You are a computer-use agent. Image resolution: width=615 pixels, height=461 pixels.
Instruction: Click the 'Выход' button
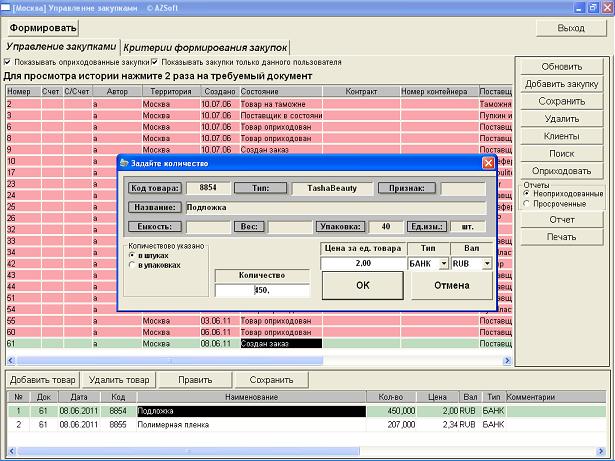click(571, 28)
